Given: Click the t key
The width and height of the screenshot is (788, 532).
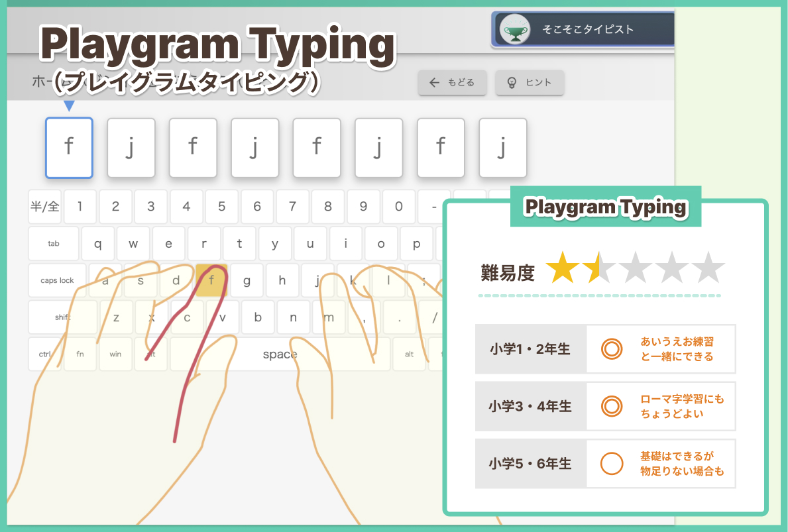Looking at the screenshot, I should [240, 244].
